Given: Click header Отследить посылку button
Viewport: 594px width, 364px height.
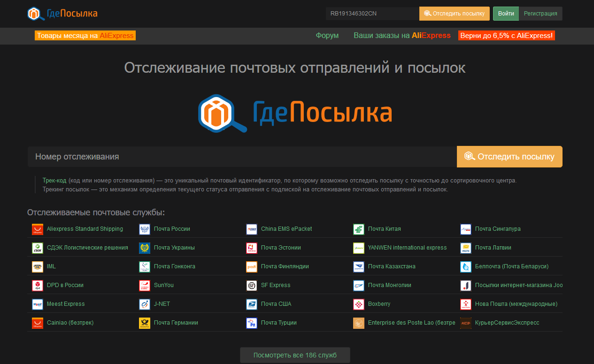Looking at the screenshot, I should click(455, 14).
